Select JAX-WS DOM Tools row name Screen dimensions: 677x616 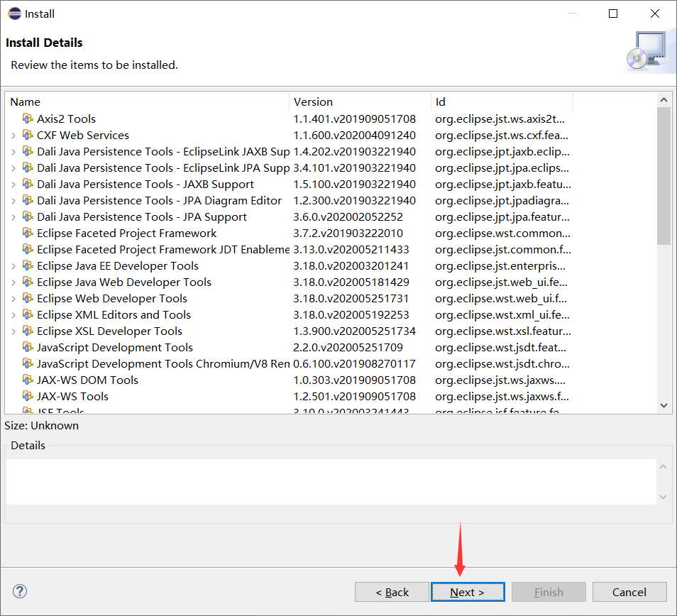88,380
